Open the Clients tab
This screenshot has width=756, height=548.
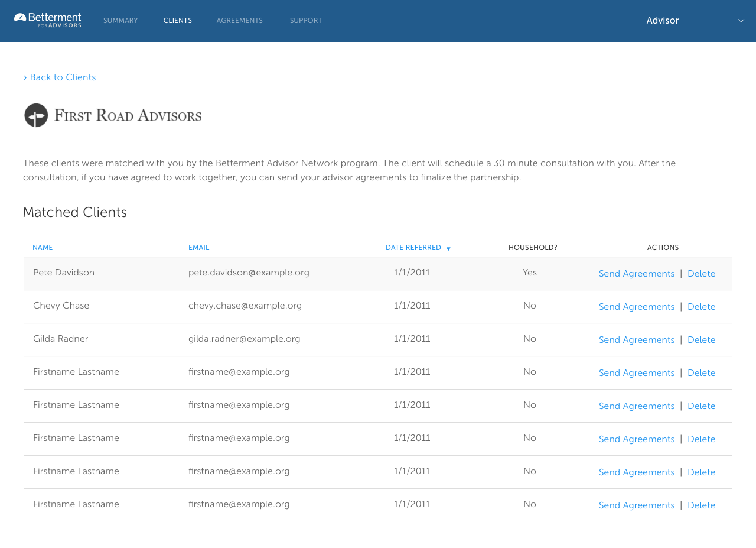177,21
